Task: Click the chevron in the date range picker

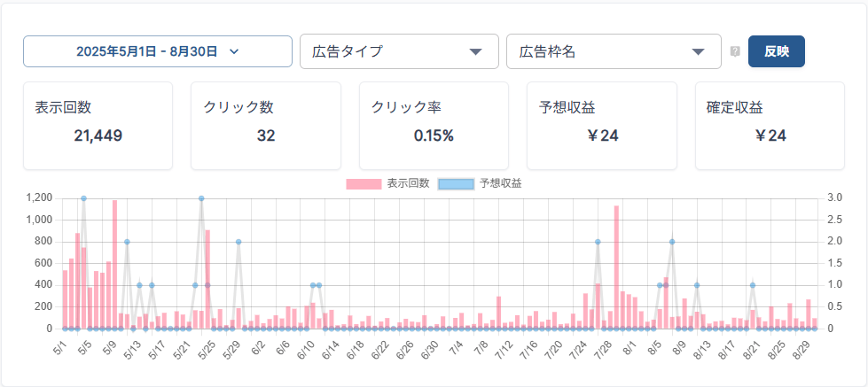Action: 234,51
